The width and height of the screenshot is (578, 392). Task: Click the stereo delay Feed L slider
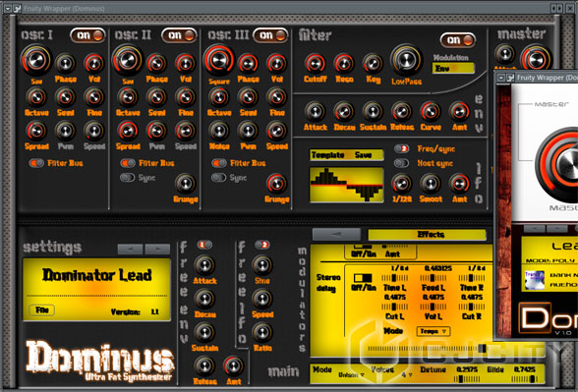pyautogui.click(x=433, y=278)
